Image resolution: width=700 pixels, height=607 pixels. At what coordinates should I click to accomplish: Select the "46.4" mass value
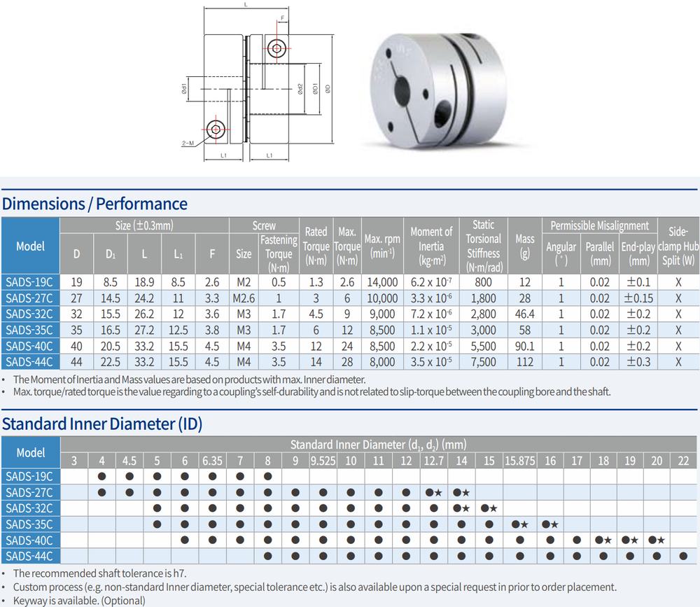pos(524,314)
